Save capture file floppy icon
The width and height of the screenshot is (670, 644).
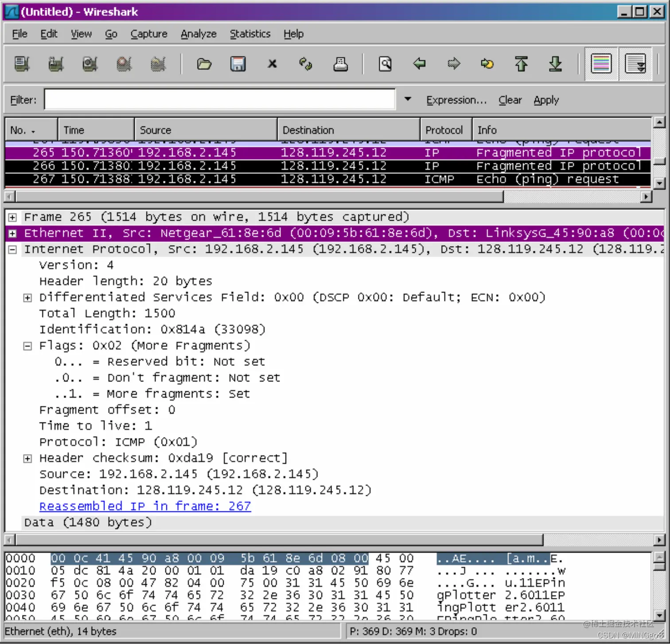coord(238,64)
